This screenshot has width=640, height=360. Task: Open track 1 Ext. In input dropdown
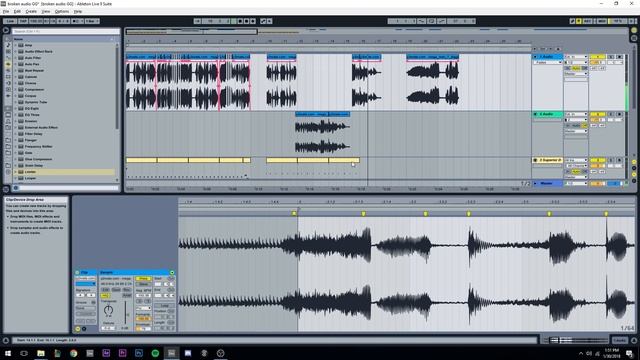click(576, 57)
